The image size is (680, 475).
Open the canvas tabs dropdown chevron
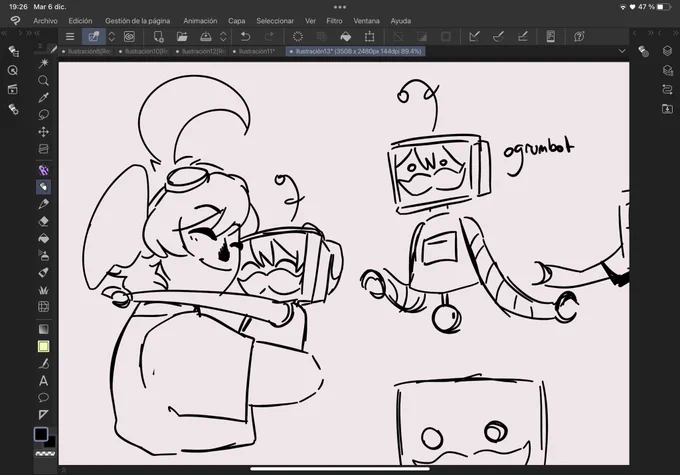tap(622, 51)
